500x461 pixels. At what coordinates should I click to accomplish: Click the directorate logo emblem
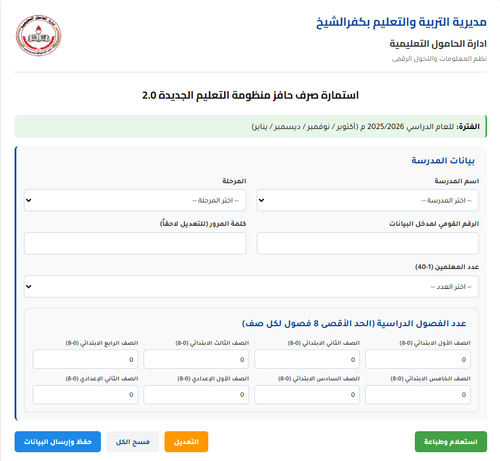[39, 35]
